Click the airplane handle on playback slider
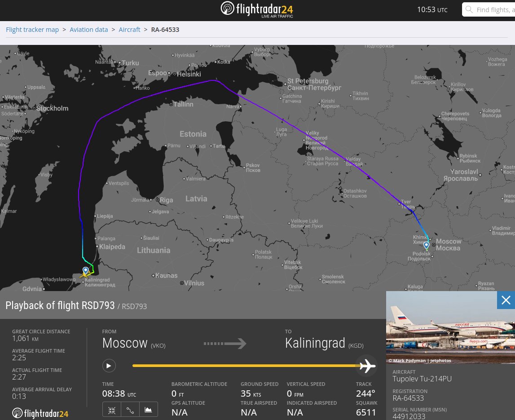 367,366
